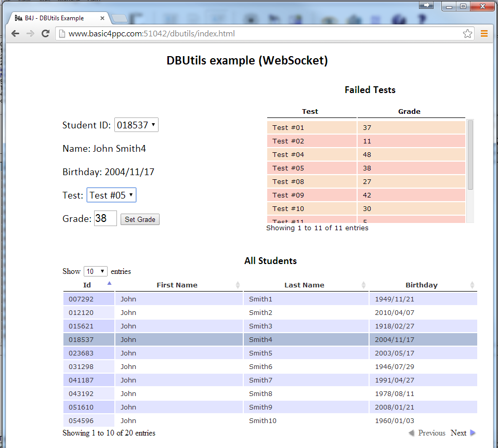The height and width of the screenshot is (448, 498).
Task: Click the Smith7 last name cell
Action: click(x=306, y=380)
